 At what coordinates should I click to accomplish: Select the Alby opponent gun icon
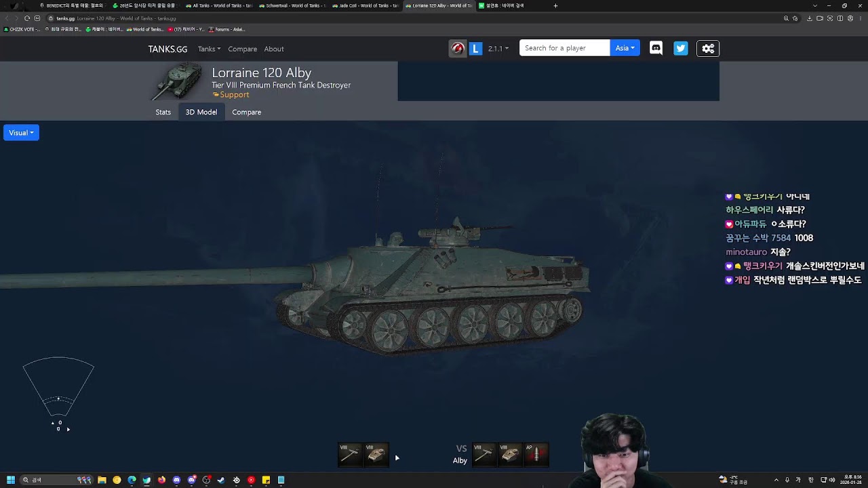coord(484,454)
